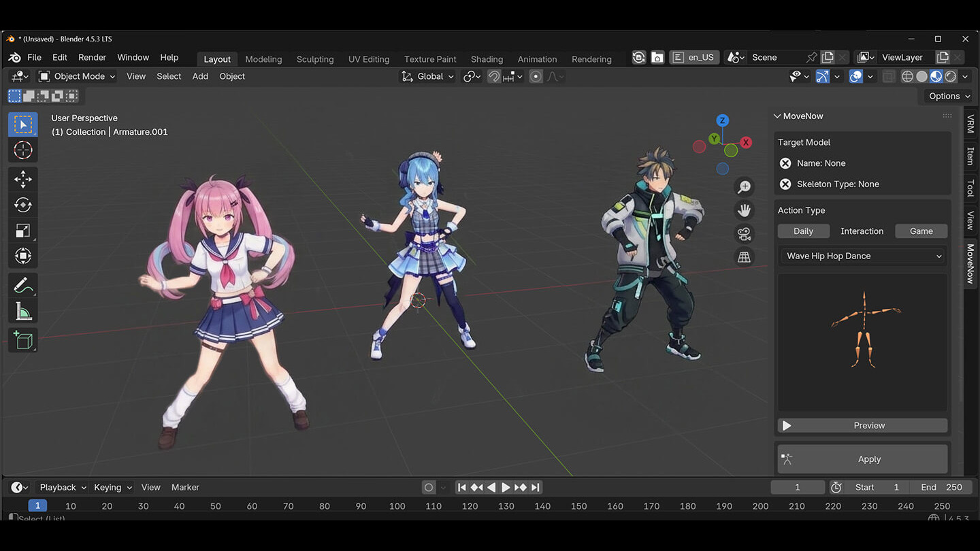Click frame 100 on the timeline
980x551 pixels.
397,506
